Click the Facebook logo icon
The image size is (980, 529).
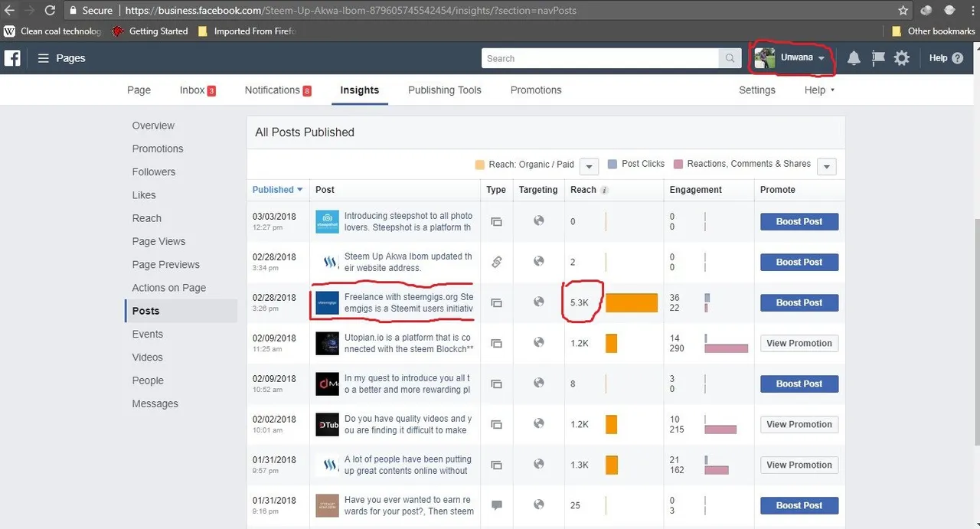12,58
